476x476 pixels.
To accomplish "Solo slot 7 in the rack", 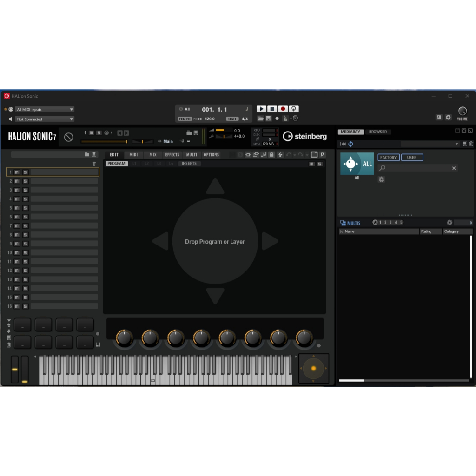I will [26, 226].
